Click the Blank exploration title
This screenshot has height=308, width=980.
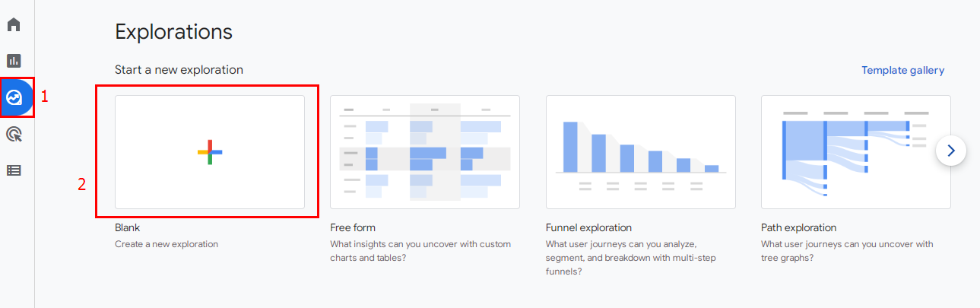pyautogui.click(x=128, y=227)
